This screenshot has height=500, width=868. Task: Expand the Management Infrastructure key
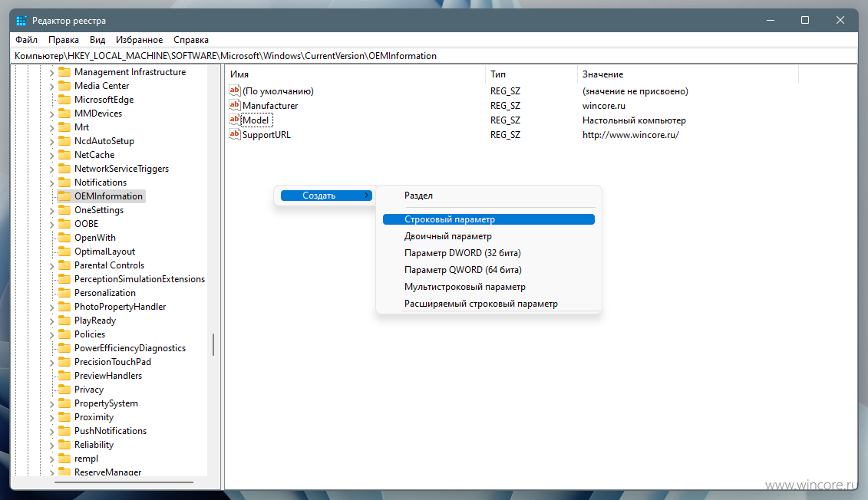(51, 72)
